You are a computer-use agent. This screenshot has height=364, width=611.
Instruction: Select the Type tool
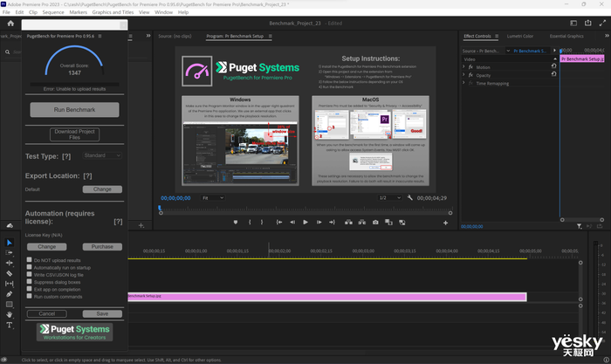pos(10,325)
